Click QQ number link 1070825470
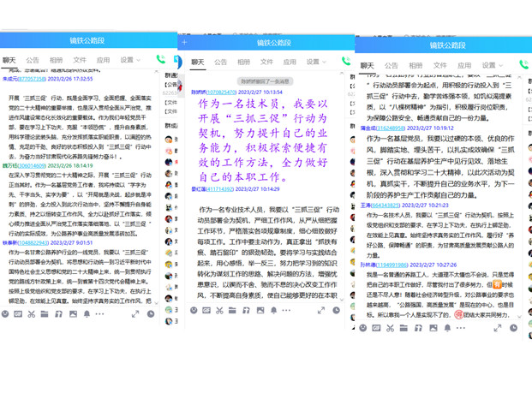Viewport: 532px width, 399px height. click(221, 92)
